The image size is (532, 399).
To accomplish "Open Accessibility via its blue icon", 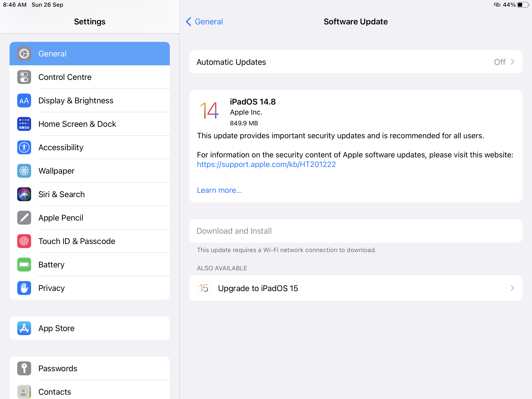I will click(24, 147).
